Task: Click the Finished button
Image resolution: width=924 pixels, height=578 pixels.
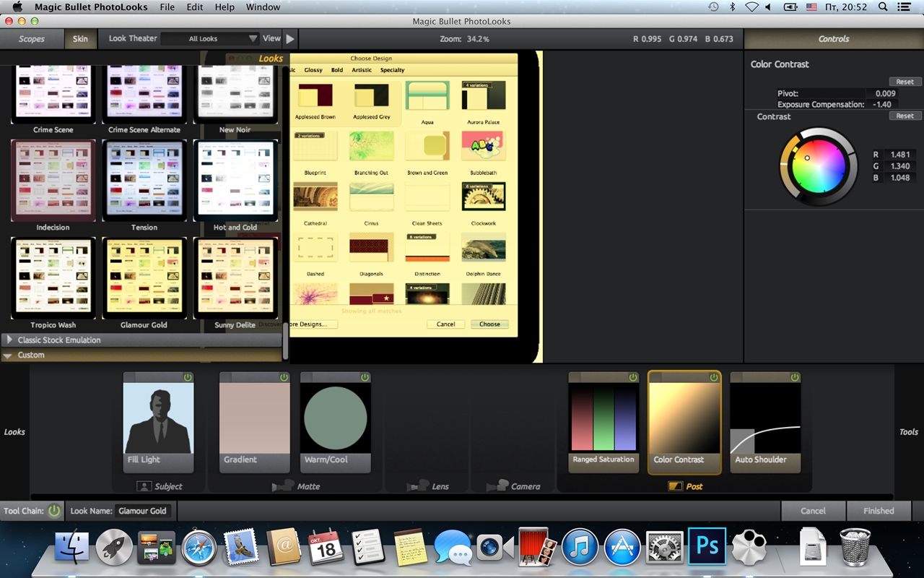Action: pyautogui.click(x=879, y=511)
